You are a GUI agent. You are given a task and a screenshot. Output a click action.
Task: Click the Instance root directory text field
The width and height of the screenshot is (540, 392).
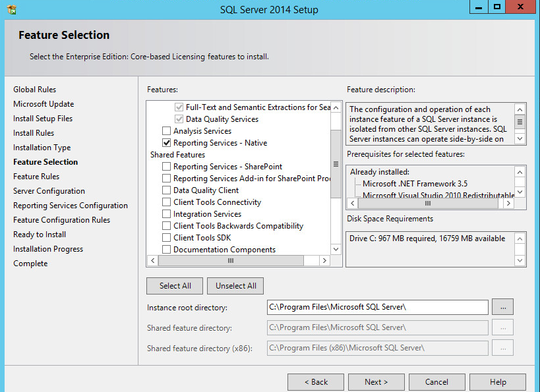click(x=378, y=307)
